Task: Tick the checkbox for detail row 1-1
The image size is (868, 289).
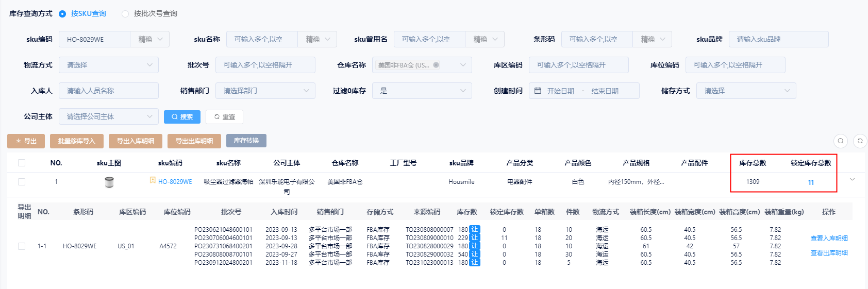Action: (x=22, y=246)
